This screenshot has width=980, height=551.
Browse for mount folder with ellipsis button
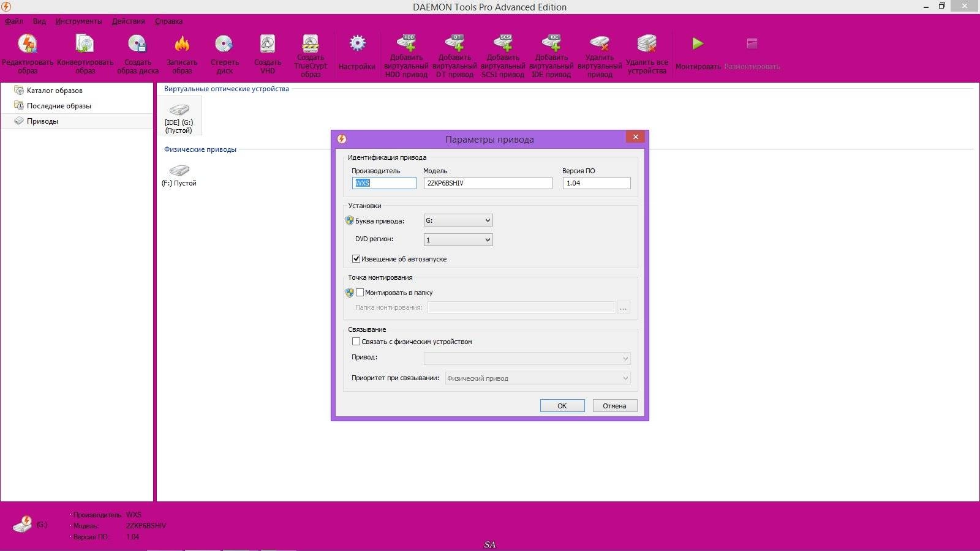623,307
